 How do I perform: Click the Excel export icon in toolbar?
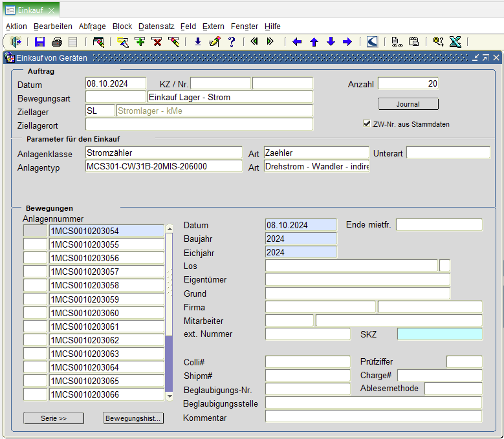point(455,42)
